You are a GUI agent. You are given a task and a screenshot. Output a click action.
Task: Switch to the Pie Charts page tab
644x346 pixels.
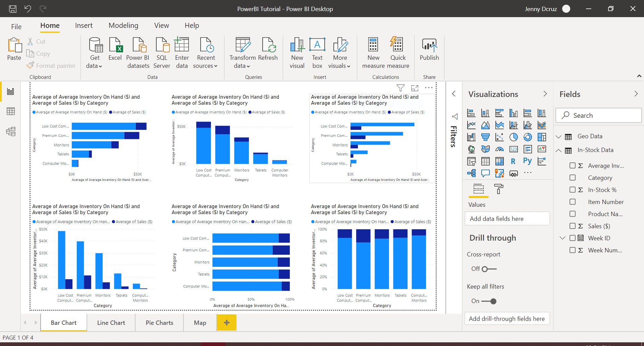pos(160,323)
